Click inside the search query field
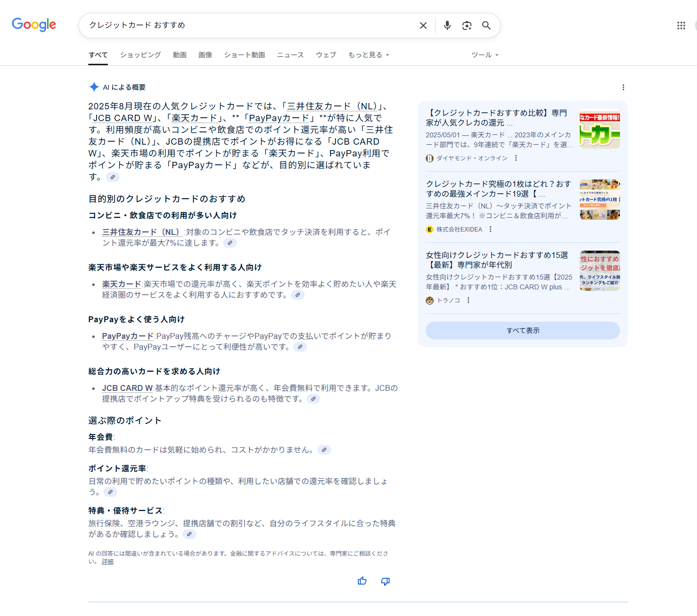 (250, 26)
